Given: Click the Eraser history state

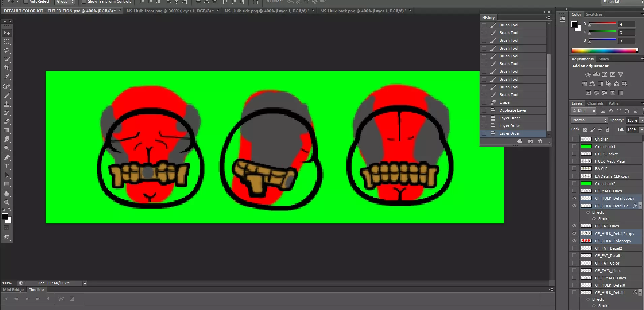Looking at the screenshot, I should coord(505,102).
